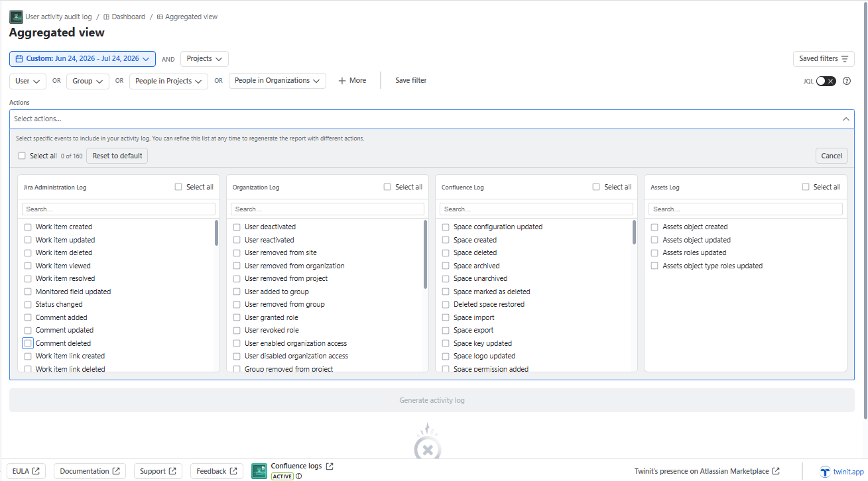Click the main page vertical scrollbar

point(864,212)
